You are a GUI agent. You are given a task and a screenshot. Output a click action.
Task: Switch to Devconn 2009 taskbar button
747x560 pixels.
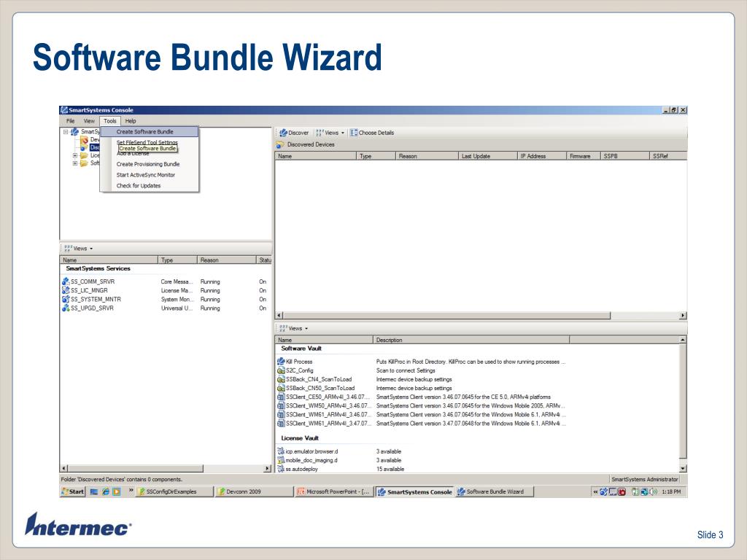254,491
